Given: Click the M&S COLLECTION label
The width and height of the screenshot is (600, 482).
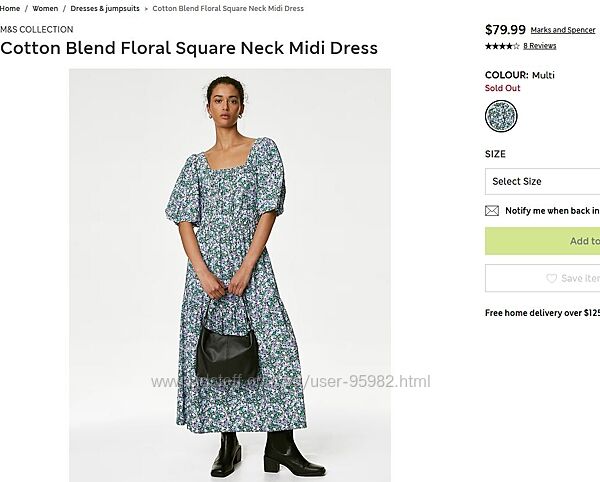Looking at the screenshot, I should tap(36, 30).
